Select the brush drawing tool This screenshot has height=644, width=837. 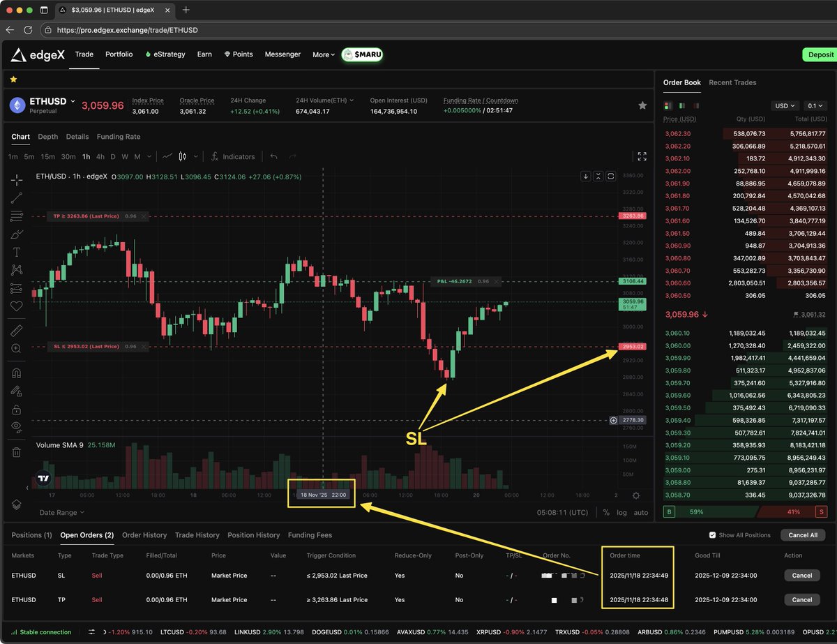[17, 234]
